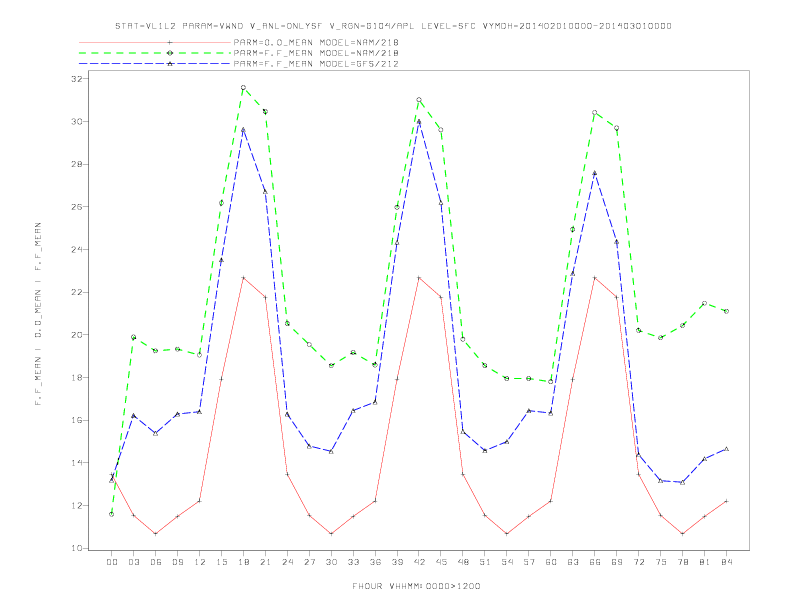792x612 pixels.
Task: Click the red observed peak marker at hour 66
Action: tap(595, 278)
